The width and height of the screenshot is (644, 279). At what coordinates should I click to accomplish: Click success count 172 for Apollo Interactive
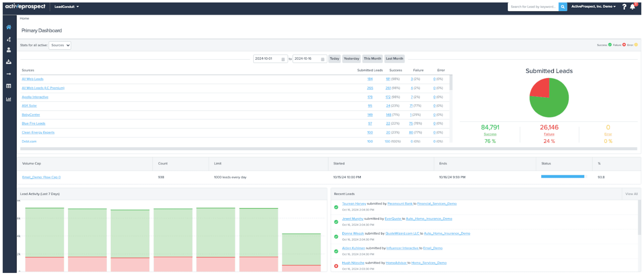tap(388, 97)
